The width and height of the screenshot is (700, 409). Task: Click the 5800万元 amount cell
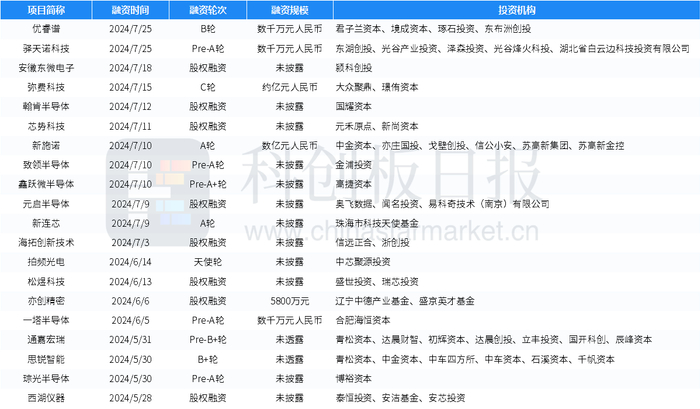(290, 301)
